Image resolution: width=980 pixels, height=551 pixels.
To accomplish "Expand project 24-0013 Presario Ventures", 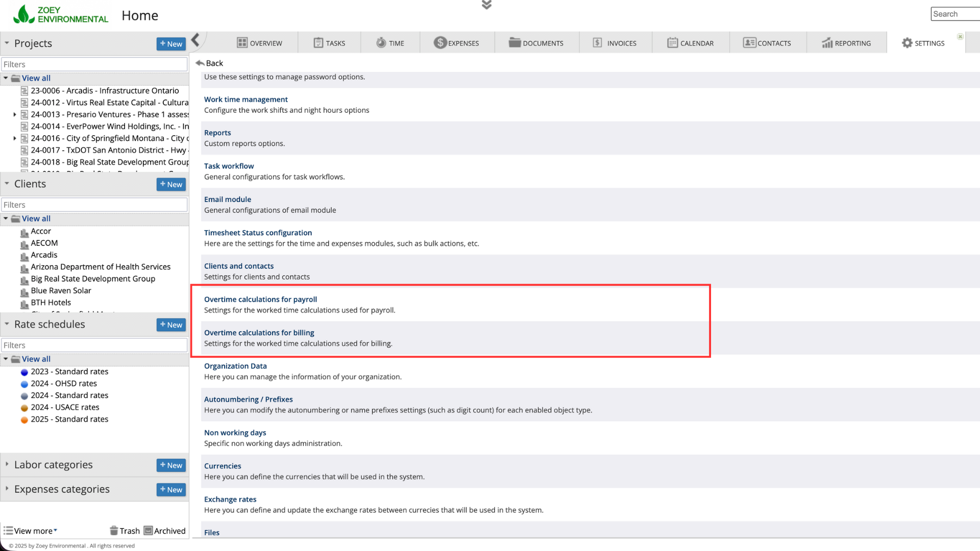I will tap(15, 115).
